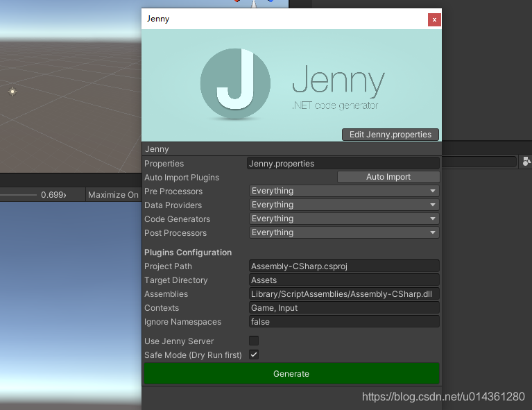Close the Jenny window
The image size is (532, 410).
tap(434, 19)
